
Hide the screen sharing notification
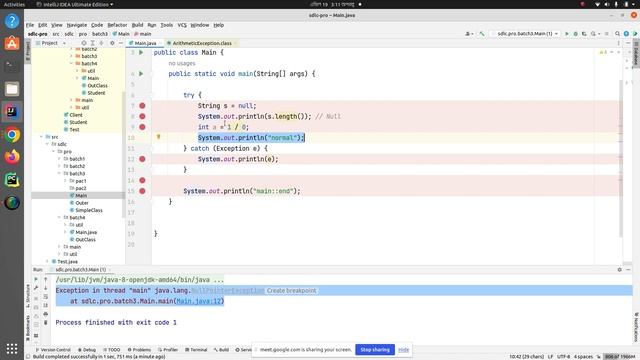pyautogui.click(x=403, y=350)
